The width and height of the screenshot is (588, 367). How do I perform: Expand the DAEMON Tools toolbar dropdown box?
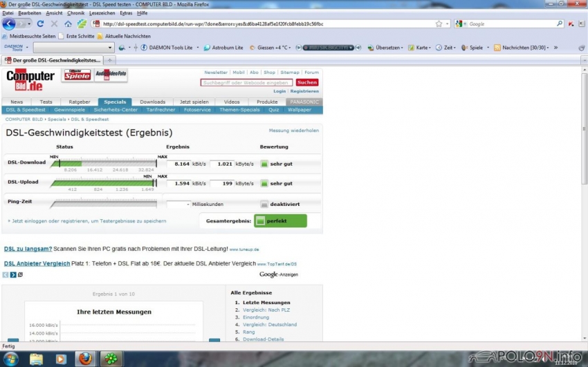pos(110,48)
